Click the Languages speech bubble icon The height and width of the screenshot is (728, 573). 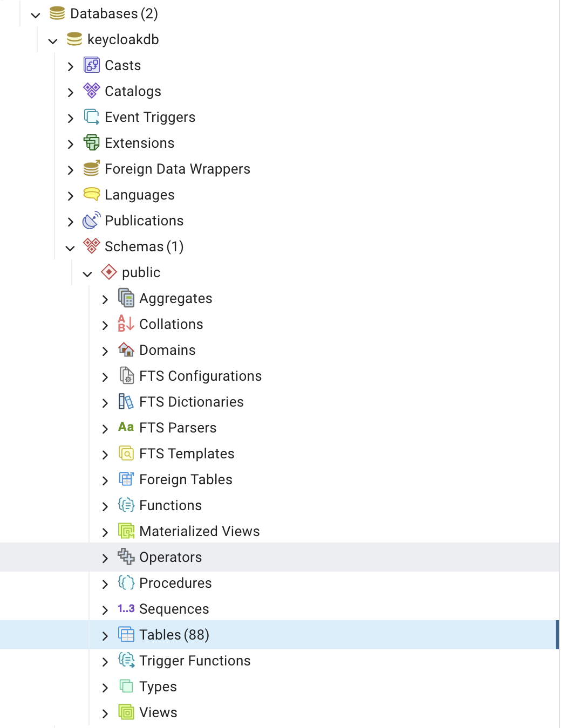(x=92, y=195)
